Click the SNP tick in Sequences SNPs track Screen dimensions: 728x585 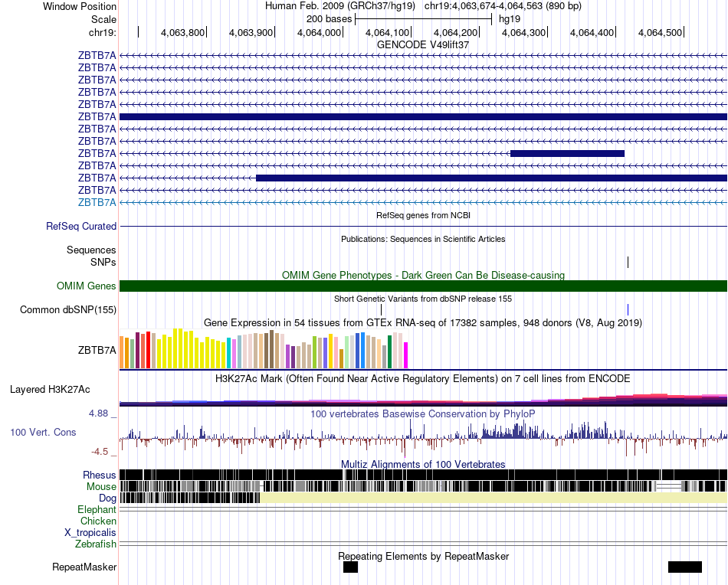[628, 262]
